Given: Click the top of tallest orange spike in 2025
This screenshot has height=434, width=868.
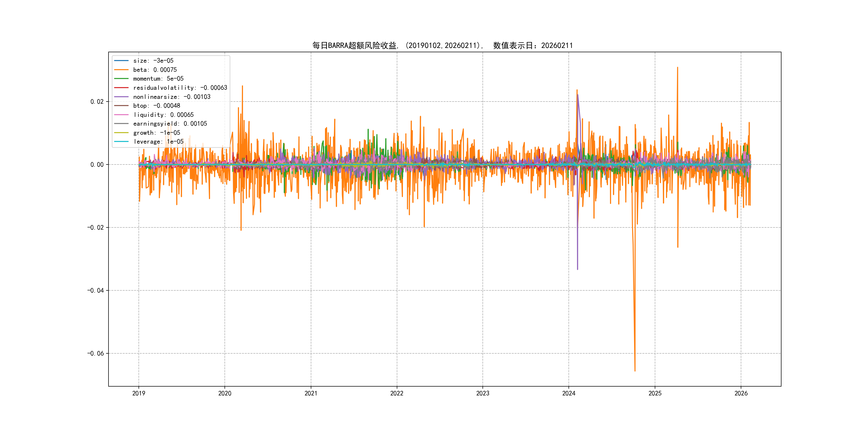Looking at the screenshot, I should coord(677,68).
